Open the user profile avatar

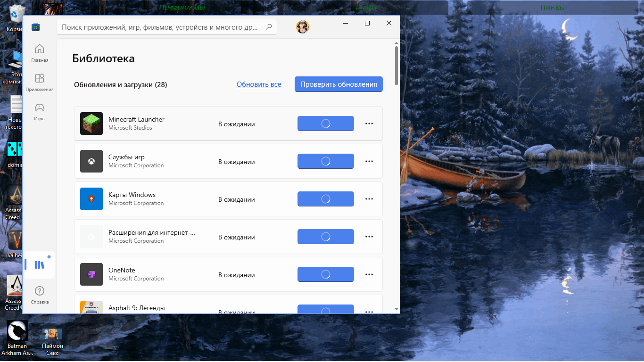[x=303, y=27]
